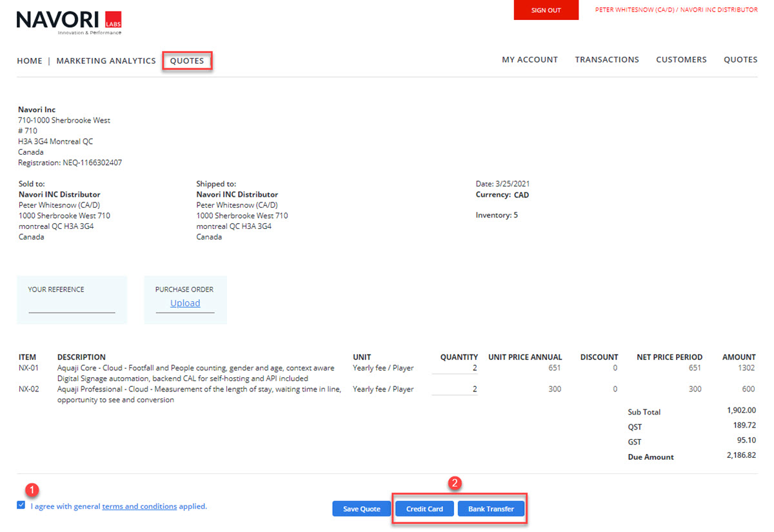Open the Customers section
Image resolution: width=774 pixels, height=532 pixels.
681,59
